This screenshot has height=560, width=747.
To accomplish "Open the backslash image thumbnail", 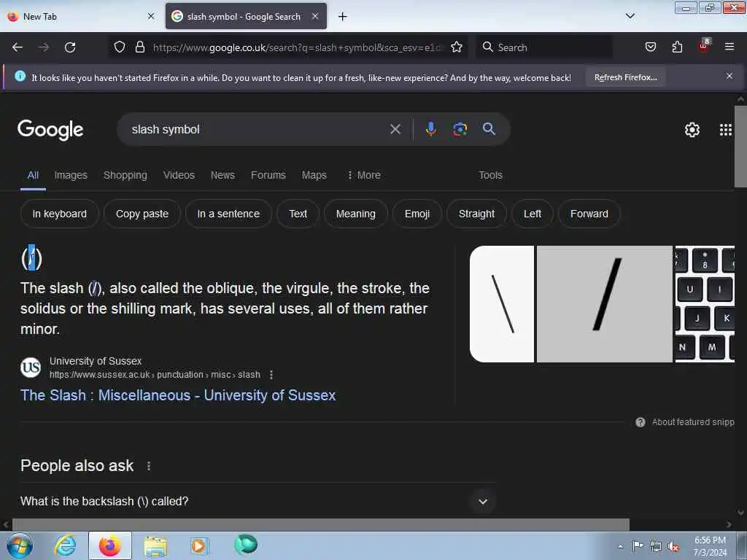I will point(502,304).
